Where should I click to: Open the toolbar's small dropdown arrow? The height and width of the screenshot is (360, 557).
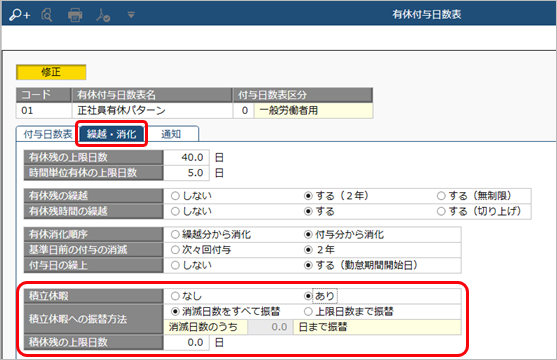pyautogui.click(x=131, y=15)
